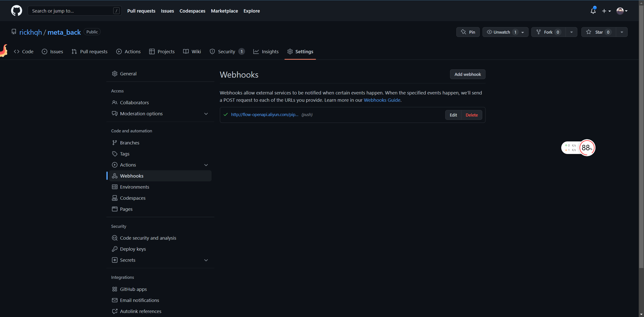
Task: Focus the Search or jump to field
Action: point(75,11)
